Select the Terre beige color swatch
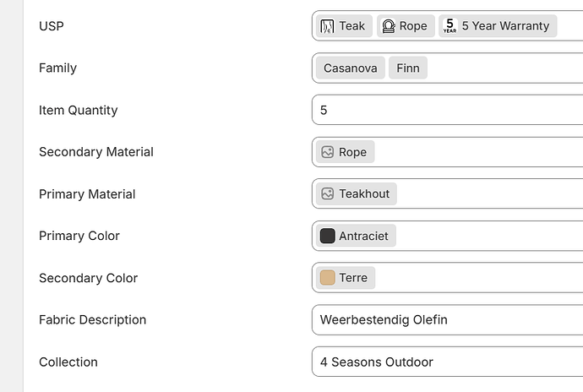 coord(327,278)
